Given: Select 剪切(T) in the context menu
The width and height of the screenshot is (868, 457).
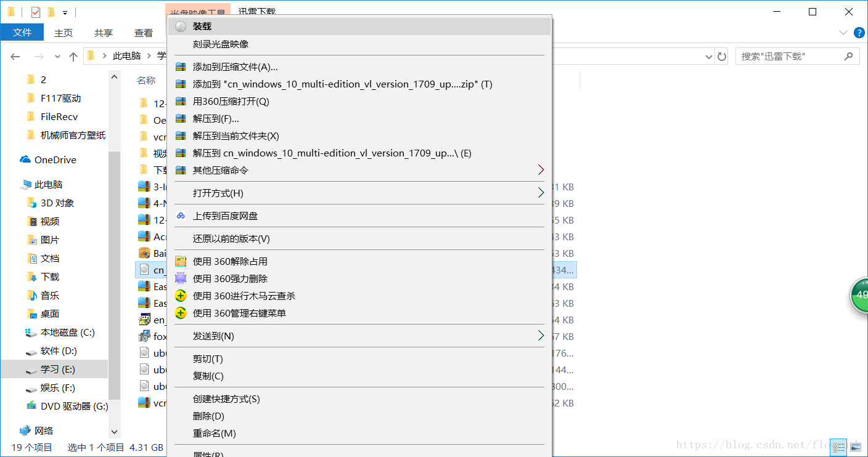Looking at the screenshot, I should (359, 358).
